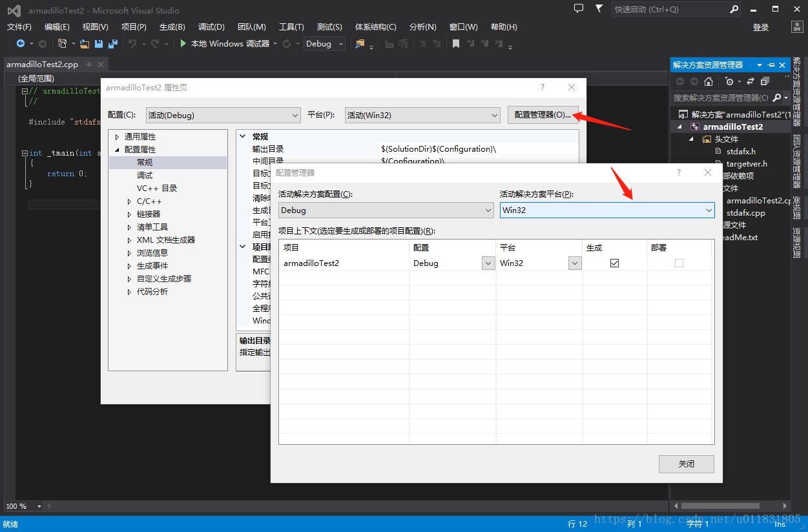Click the navigate forward toolbar icon
The height and width of the screenshot is (532, 808).
[x=43, y=43]
